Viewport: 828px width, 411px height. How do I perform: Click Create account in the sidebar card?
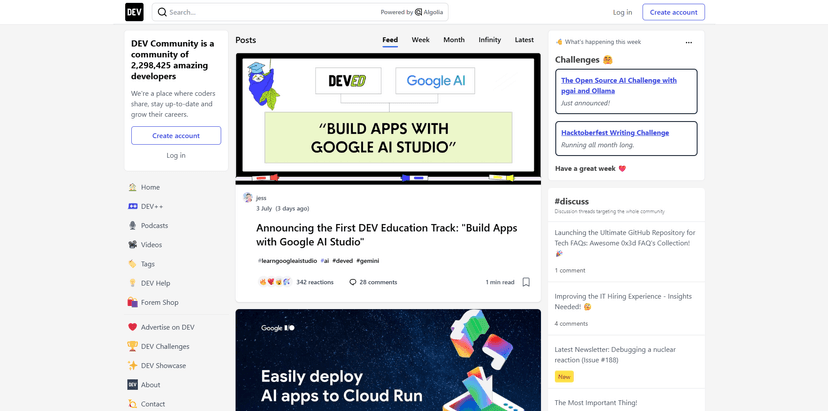(176, 135)
